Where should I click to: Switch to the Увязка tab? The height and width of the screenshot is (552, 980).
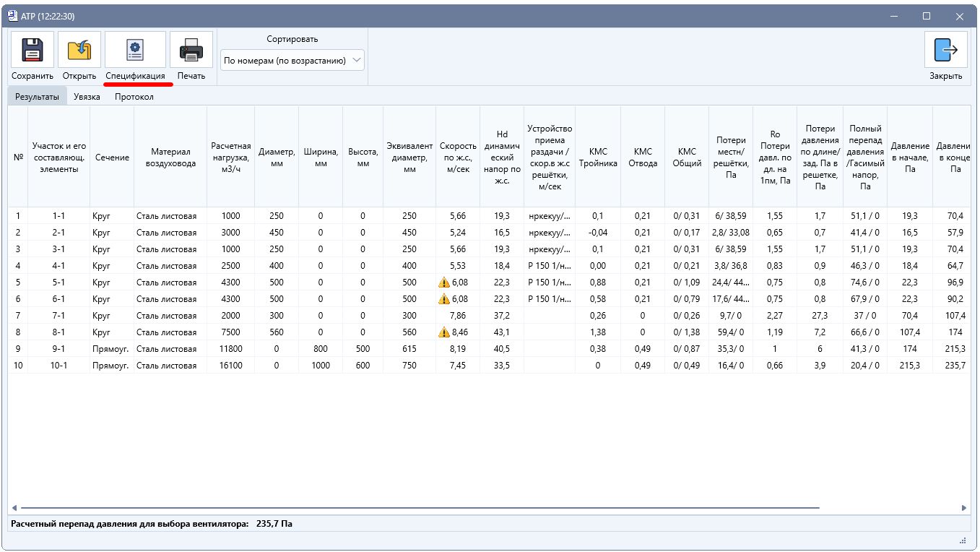tap(87, 97)
